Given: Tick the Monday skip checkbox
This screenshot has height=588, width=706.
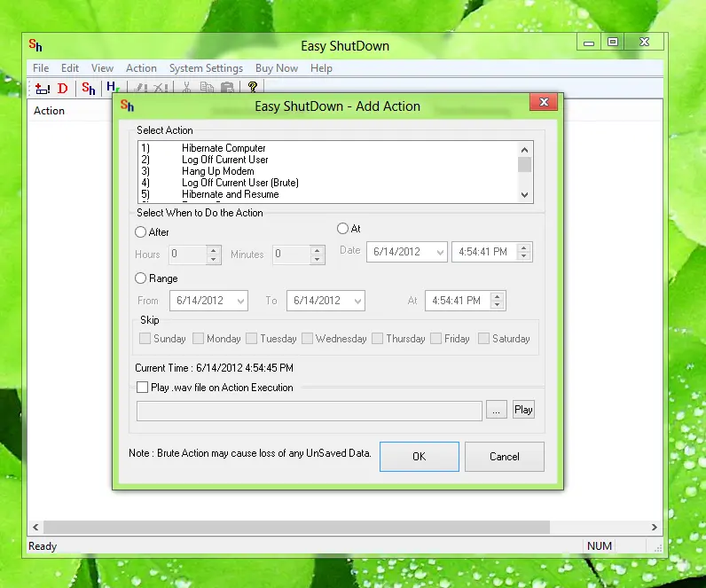Looking at the screenshot, I should [198, 338].
